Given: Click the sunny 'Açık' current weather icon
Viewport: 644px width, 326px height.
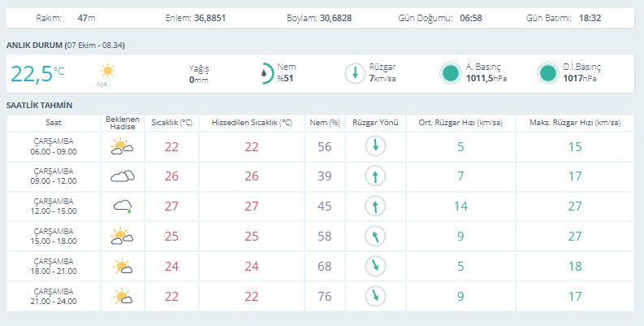Looking at the screenshot, I should [x=108, y=71].
